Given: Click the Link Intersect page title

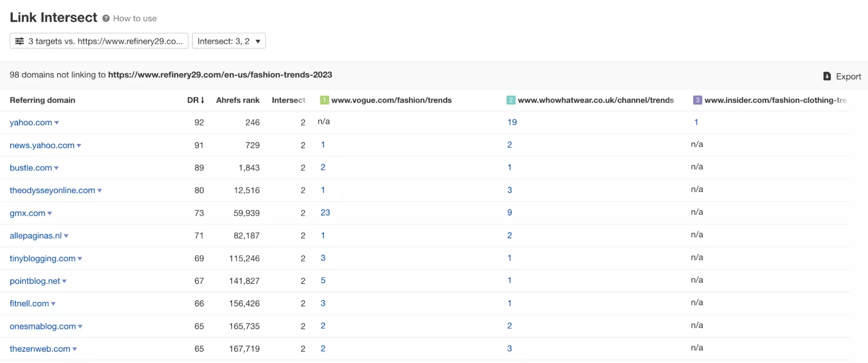Looking at the screenshot, I should (x=53, y=17).
